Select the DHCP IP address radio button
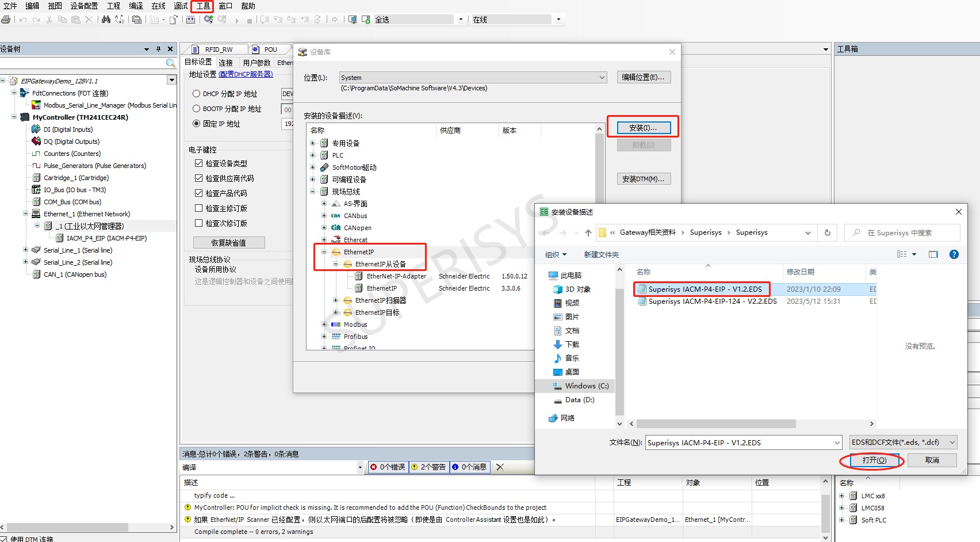This screenshot has height=542, width=980. pos(197,94)
